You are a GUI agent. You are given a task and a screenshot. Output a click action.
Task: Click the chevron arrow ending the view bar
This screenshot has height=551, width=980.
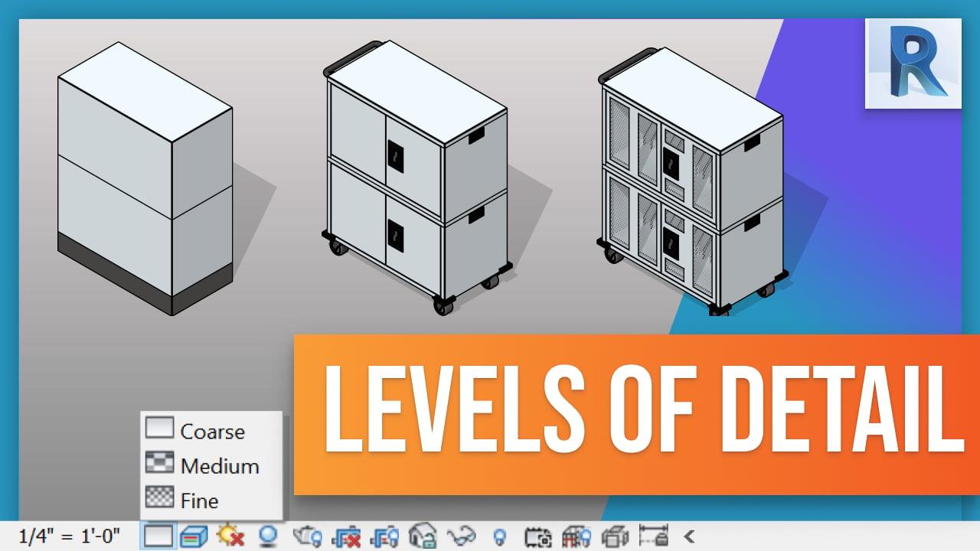(x=688, y=536)
